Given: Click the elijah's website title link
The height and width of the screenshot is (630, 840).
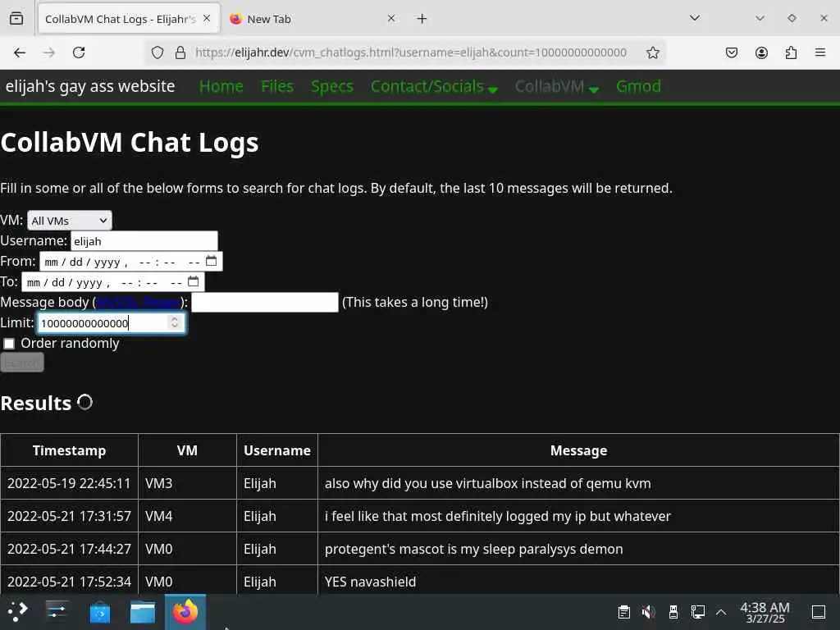Looking at the screenshot, I should click(x=90, y=86).
